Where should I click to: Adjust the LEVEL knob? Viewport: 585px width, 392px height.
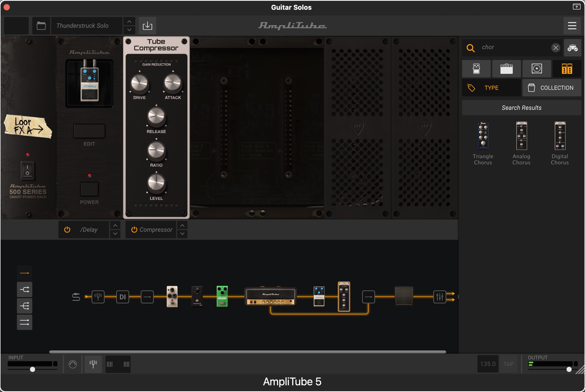(x=156, y=183)
